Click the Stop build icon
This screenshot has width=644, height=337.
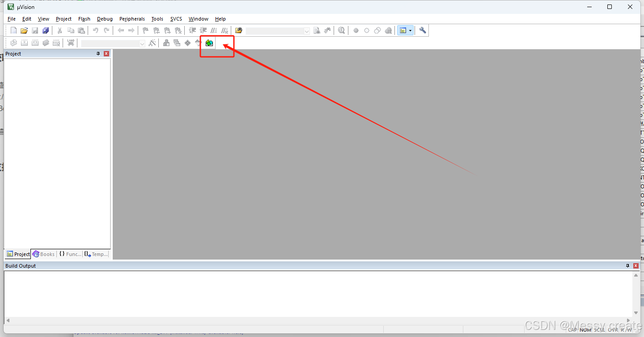56,43
